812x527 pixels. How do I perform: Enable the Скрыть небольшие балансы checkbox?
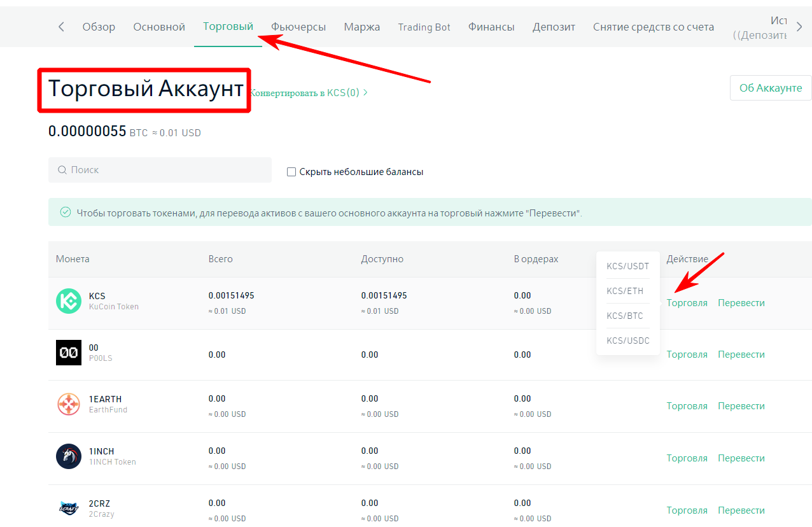click(x=291, y=172)
